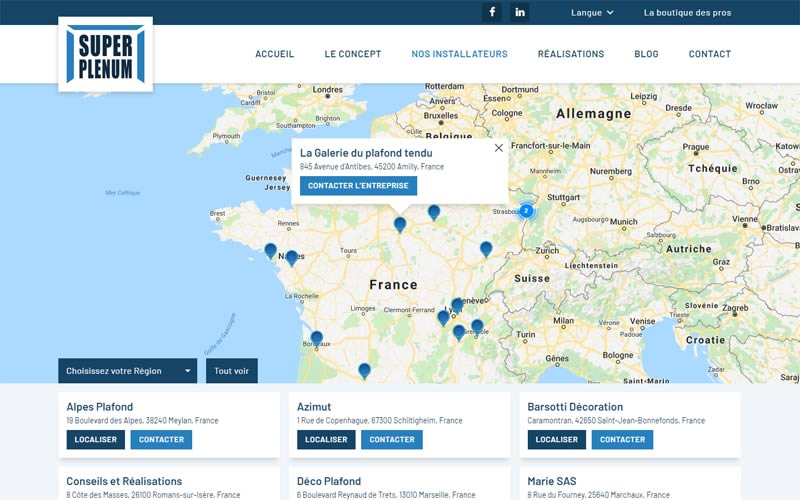Expand the Choisissez votre Région dropdown

click(128, 371)
